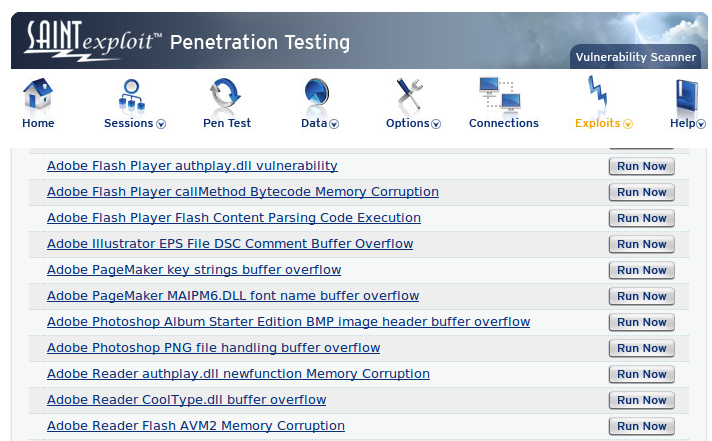
Task: Expand the Options dropdown arrow
Action: pos(436,124)
